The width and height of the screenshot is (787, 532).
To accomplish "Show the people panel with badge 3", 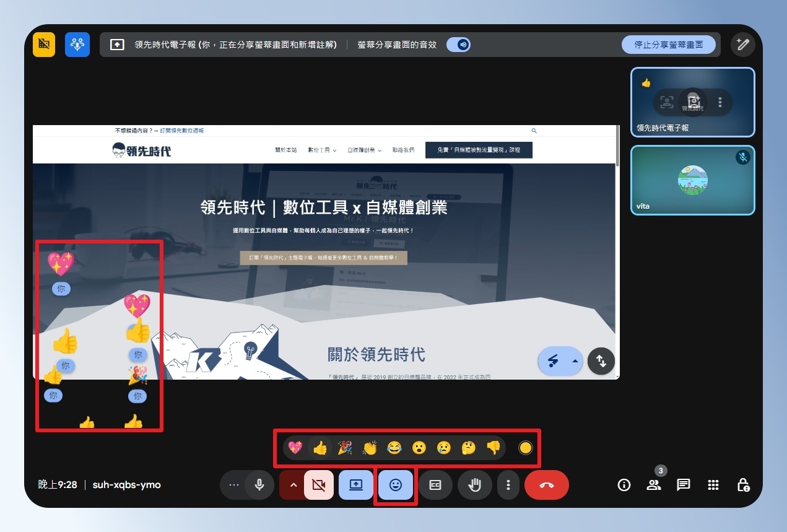I will (654, 485).
